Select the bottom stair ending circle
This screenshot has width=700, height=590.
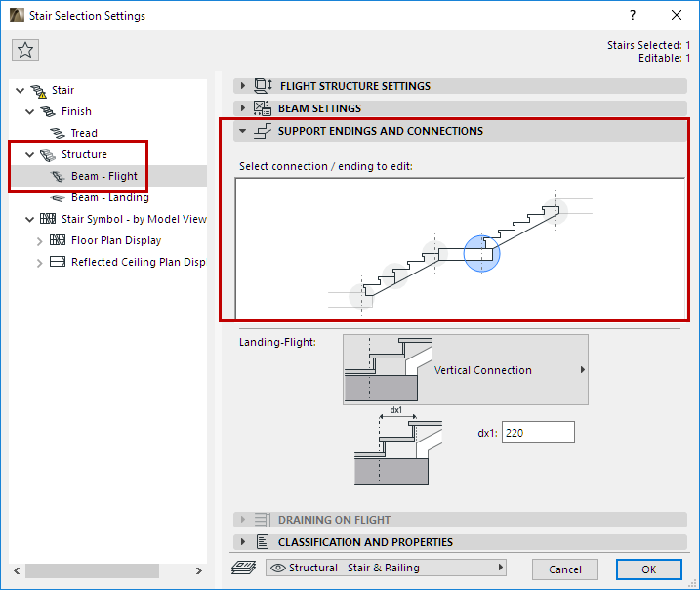coord(361,295)
